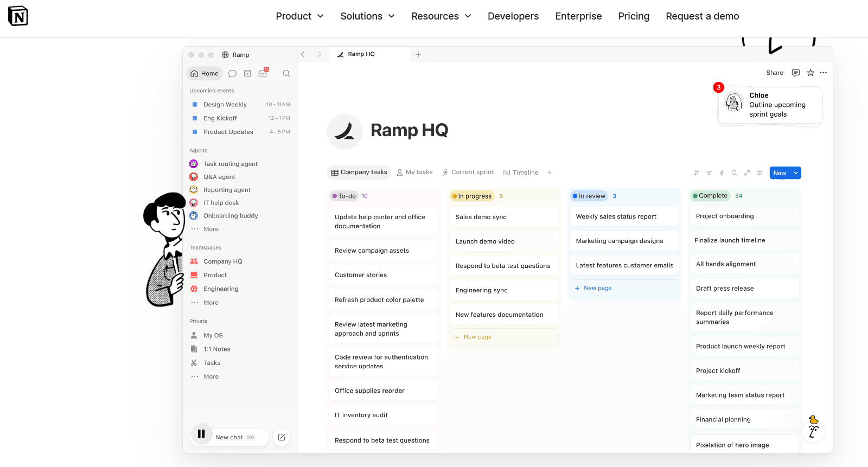This screenshot has width=868, height=467.
Task: Open the Design Weekly event
Action: pos(241,105)
